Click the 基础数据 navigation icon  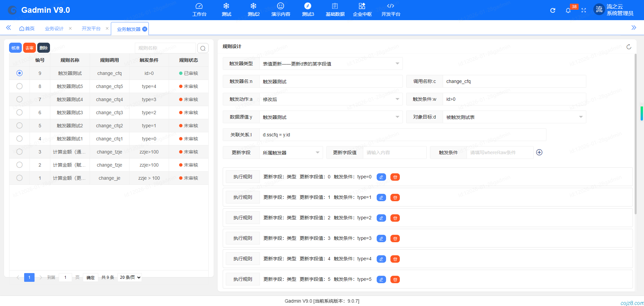point(334,9)
